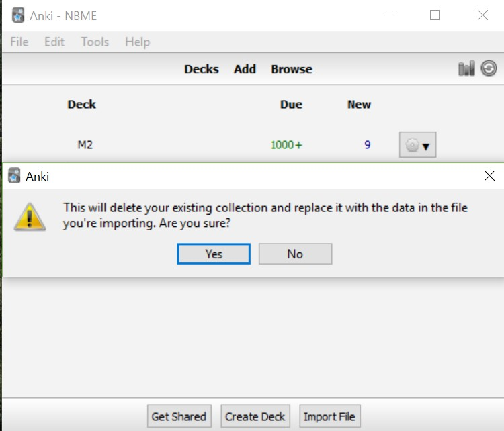
Task: Open the statistics graph icon
Action: point(466,68)
